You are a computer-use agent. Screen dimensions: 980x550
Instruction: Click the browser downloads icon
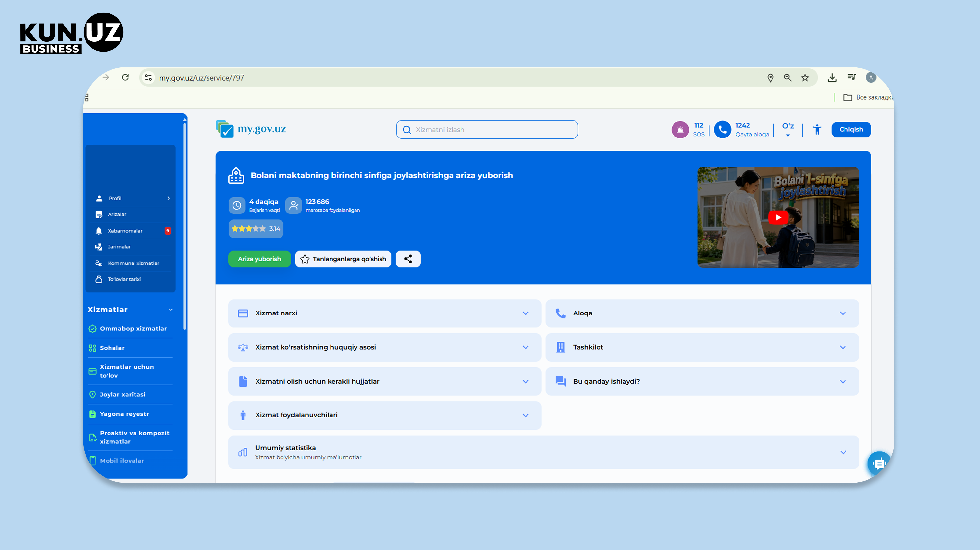pyautogui.click(x=832, y=78)
